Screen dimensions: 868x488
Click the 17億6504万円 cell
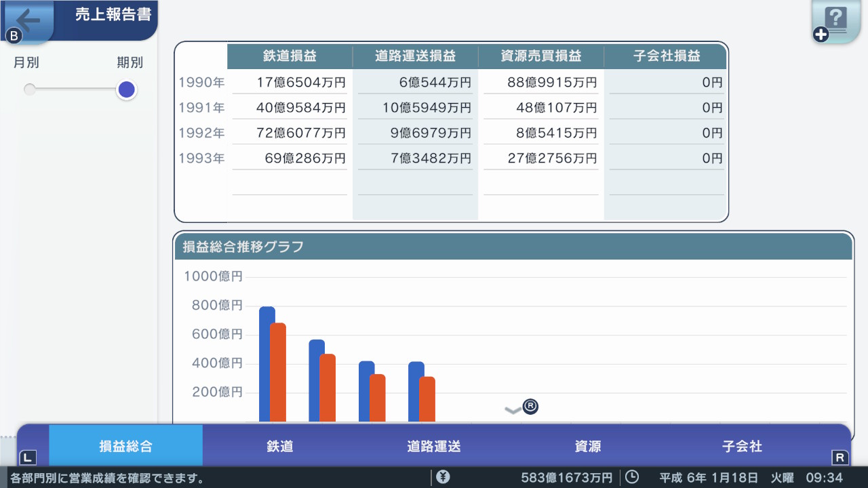coord(301,83)
